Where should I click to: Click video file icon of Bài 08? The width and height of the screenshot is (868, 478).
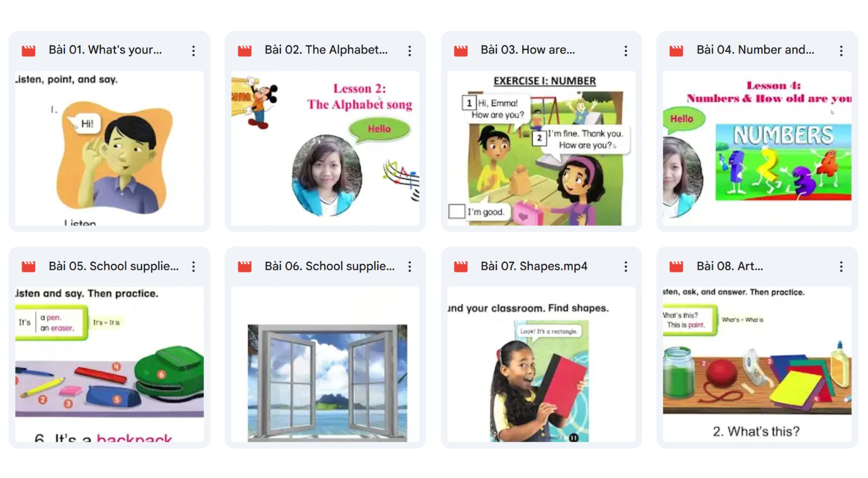point(676,266)
